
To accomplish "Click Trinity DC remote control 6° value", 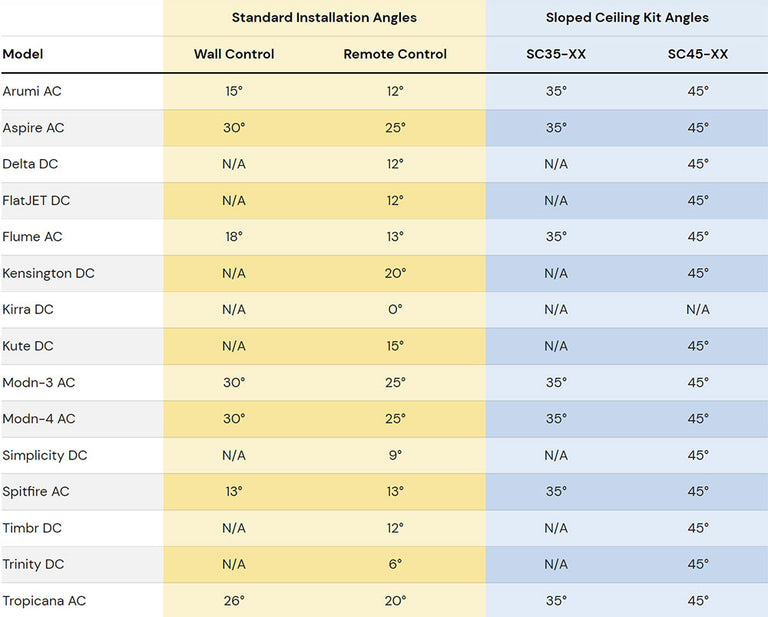I will [395, 564].
